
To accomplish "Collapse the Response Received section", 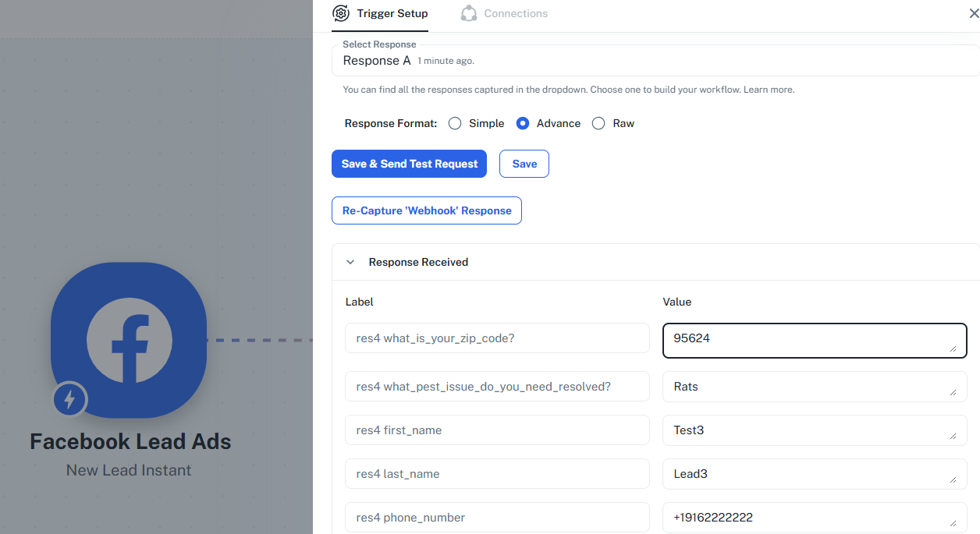I will [x=350, y=262].
